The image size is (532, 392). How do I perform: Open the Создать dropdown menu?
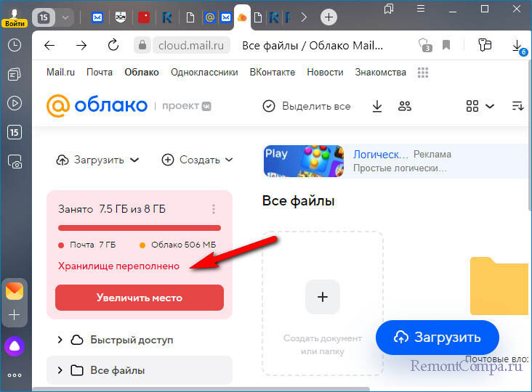[x=197, y=160]
